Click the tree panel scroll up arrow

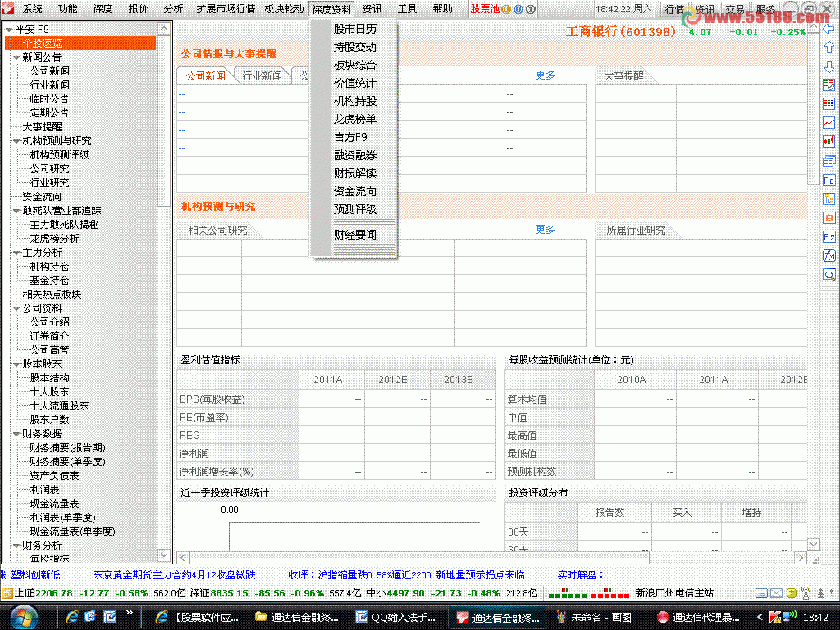coord(164,29)
